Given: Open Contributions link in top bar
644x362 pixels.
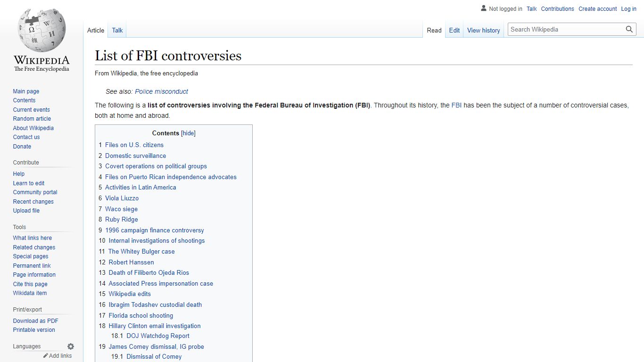Looking at the screenshot, I should tap(558, 9).
